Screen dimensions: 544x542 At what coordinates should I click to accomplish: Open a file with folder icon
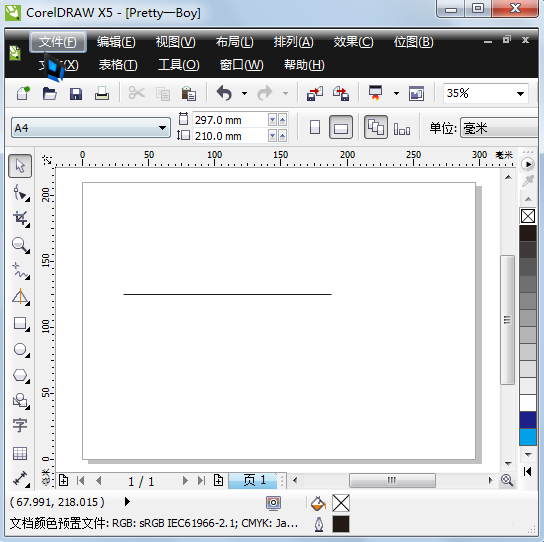(49, 93)
